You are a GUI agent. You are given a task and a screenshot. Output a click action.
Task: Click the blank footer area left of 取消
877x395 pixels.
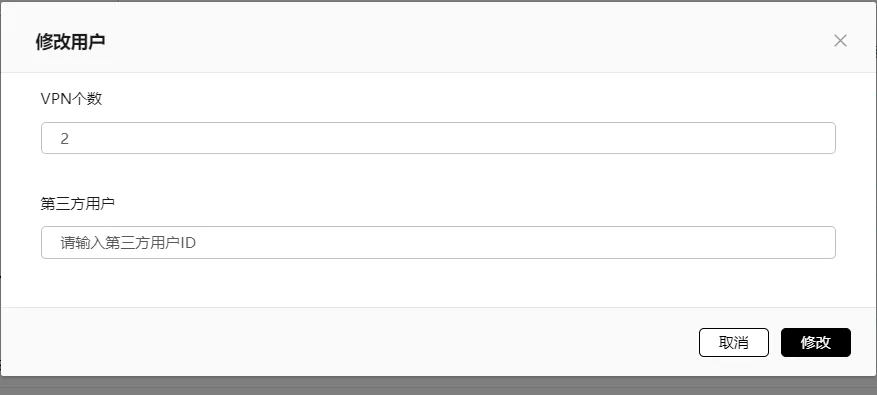[347, 342]
